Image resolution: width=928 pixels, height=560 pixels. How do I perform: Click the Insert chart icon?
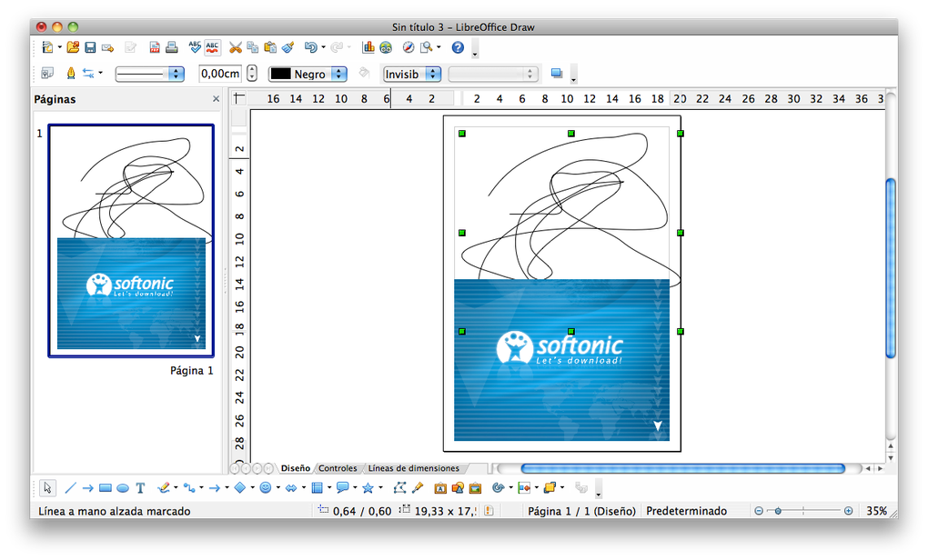368,47
